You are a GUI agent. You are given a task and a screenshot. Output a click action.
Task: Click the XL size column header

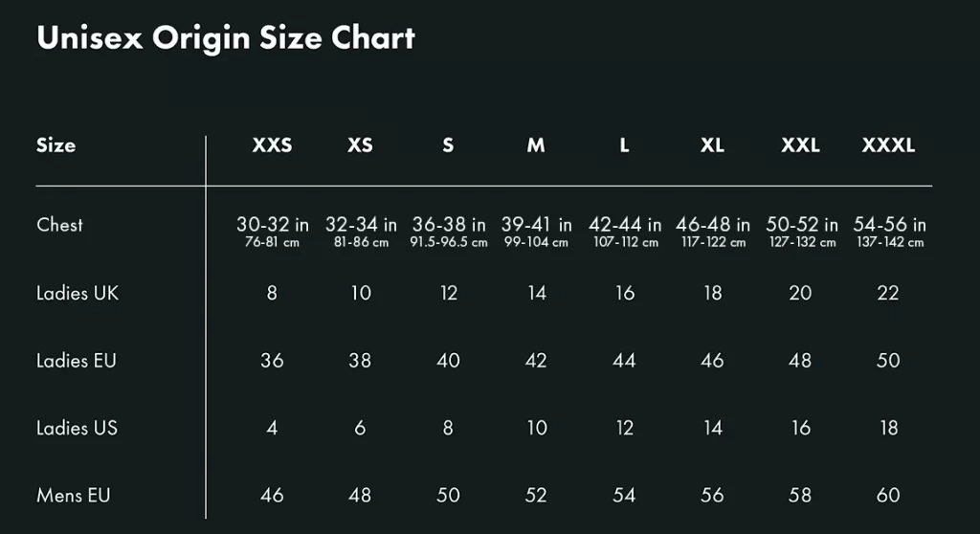coord(712,146)
